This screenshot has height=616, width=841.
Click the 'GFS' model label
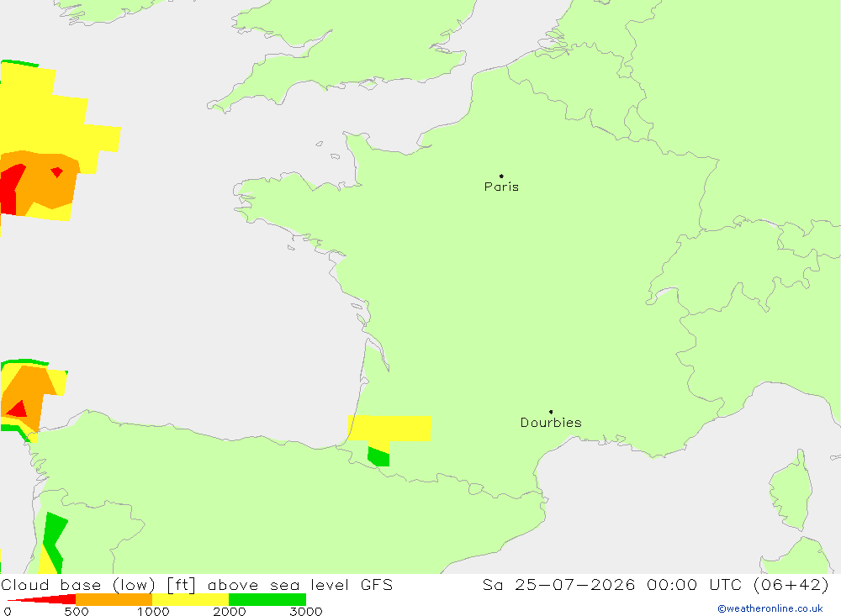[x=377, y=584]
